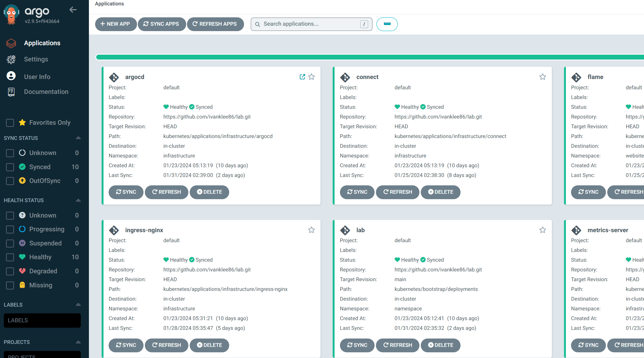This screenshot has width=644, height=358.
Task: Star the ingress-nginx application
Action: 311,230
